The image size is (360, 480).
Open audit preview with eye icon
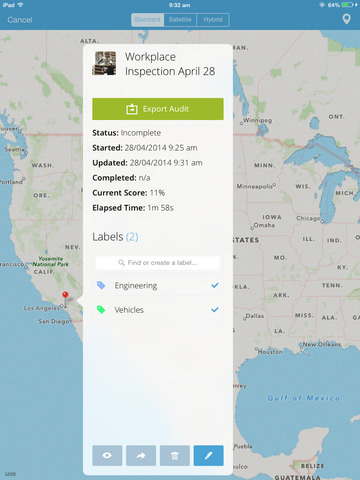(x=107, y=455)
